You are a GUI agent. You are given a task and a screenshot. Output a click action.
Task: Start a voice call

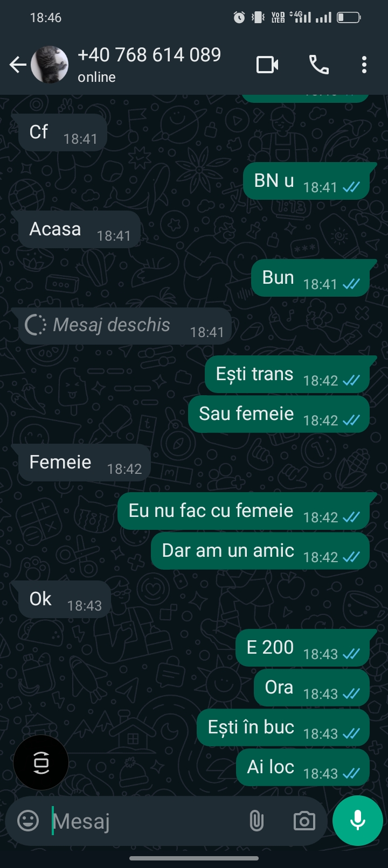pos(319,64)
